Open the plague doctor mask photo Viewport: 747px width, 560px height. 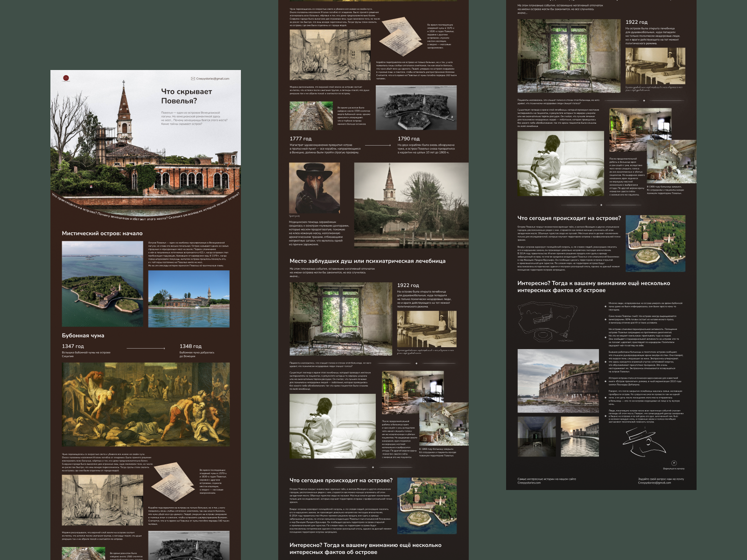pos(315,188)
